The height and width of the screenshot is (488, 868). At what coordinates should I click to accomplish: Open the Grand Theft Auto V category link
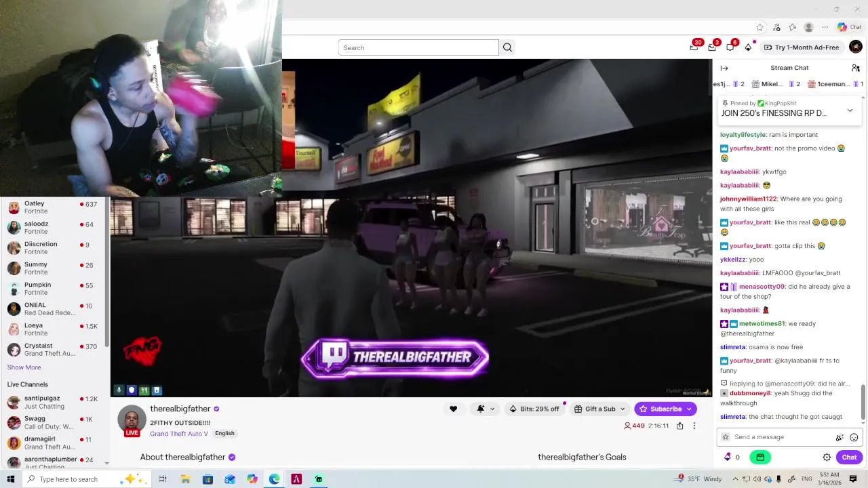click(x=179, y=434)
